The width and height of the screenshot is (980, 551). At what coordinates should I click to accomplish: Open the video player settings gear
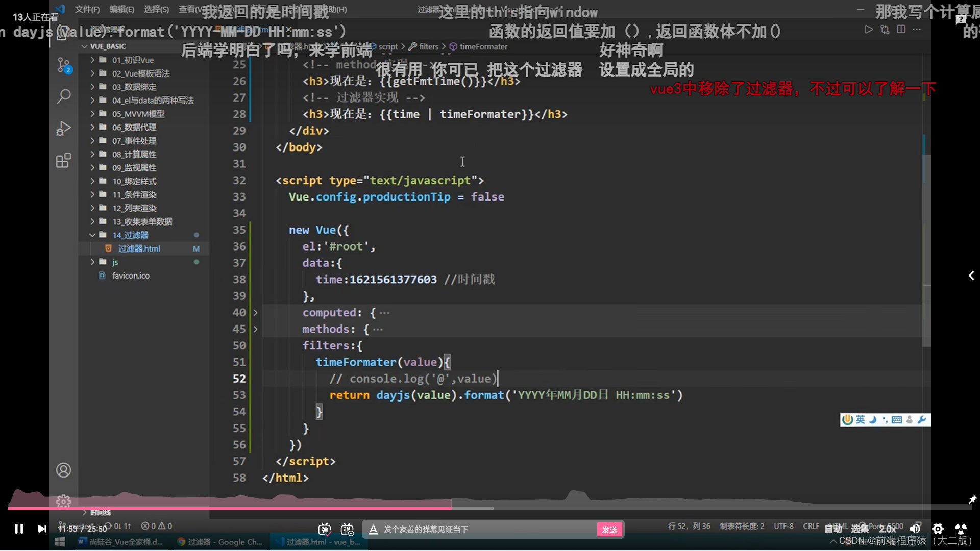pos(938,529)
